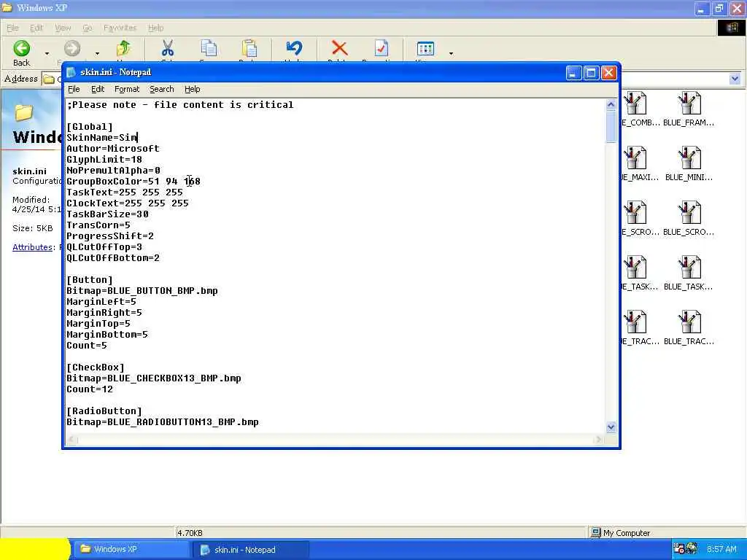The image size is (747, 560).
Task: Click the Undo toolbar icon
Action: click(294, 49)
